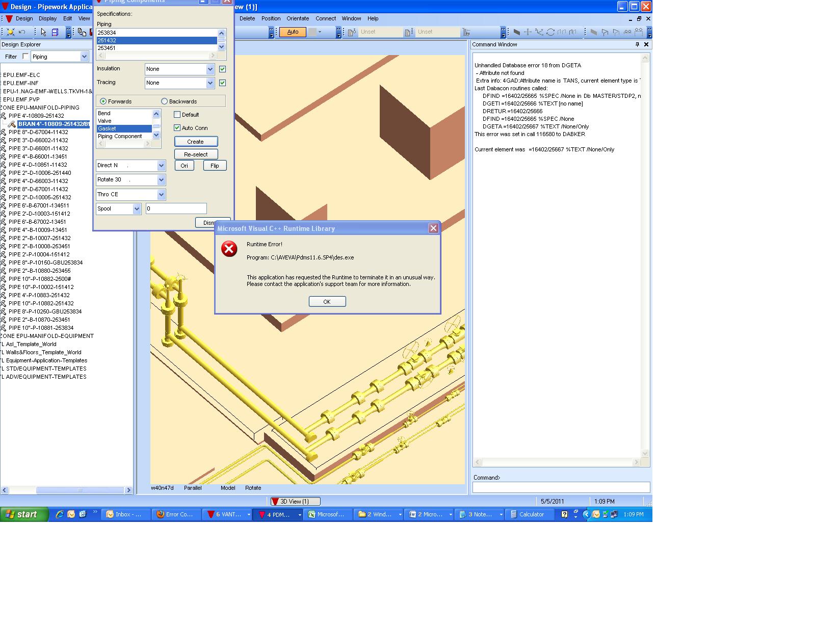This screenshot has height=630, width=840.
Task: Click the solid plane icon near rotate tools
Action: [x=516, y=32]
